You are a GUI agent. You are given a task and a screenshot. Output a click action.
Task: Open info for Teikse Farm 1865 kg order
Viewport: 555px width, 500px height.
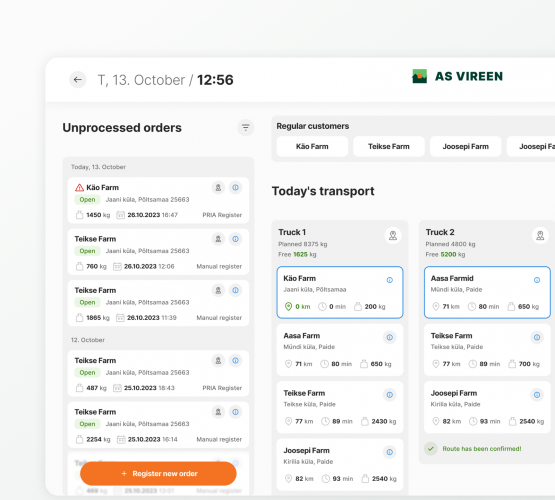click(235, 290)
